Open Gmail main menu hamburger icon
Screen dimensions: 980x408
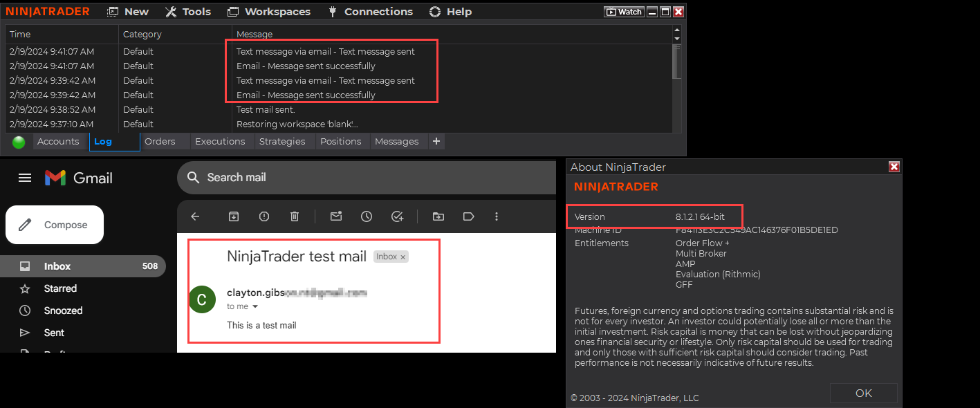[x=25, y=178]
